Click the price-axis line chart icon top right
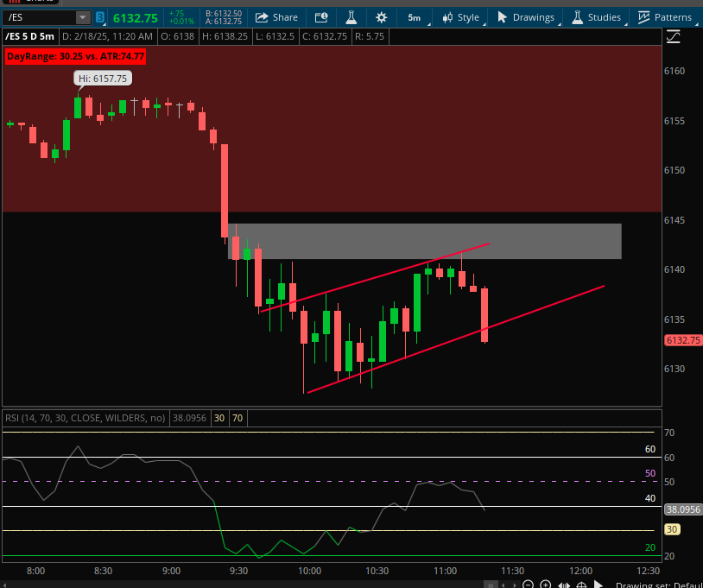 point(674,37)
